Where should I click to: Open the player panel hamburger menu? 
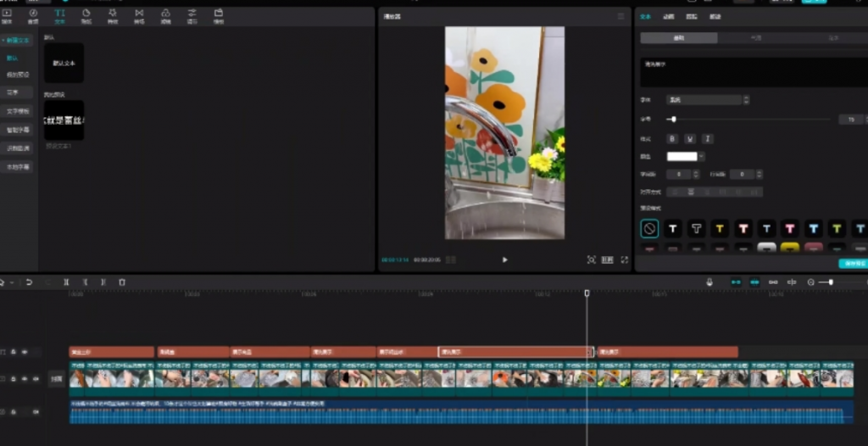620,17
